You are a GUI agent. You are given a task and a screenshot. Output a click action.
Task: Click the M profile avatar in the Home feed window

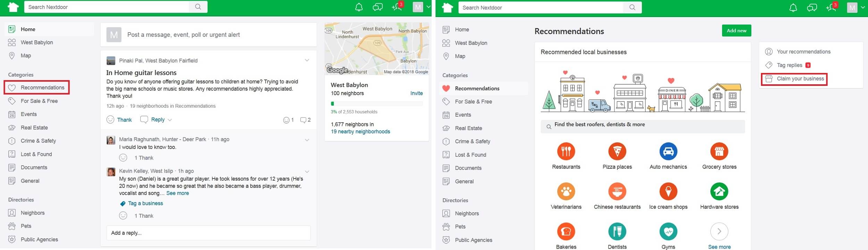[x=418, y=7]
